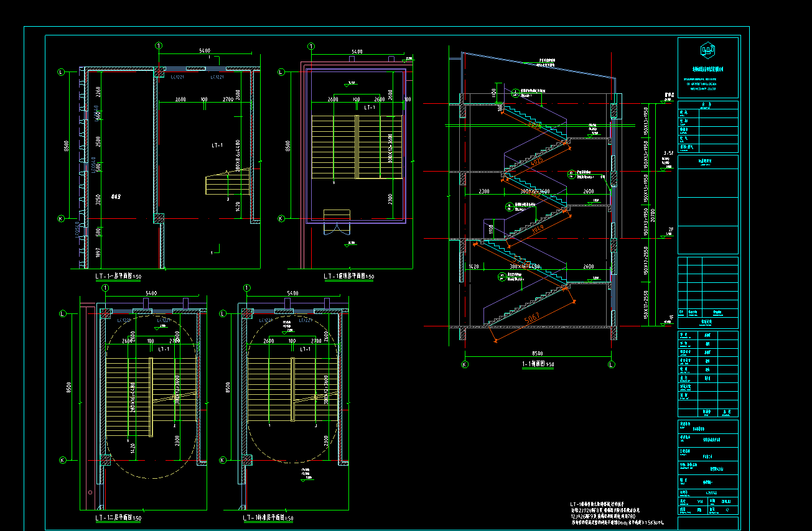Select grid bubble K beneath the 1-1 section
Viewport: 812px width, 531px height.
click(464, 364)
